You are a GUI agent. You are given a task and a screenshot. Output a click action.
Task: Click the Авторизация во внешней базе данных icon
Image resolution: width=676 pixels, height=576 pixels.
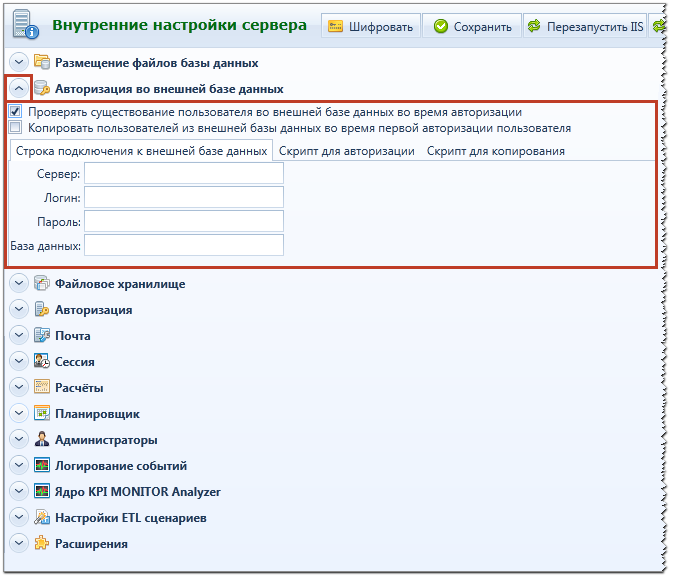42,88
